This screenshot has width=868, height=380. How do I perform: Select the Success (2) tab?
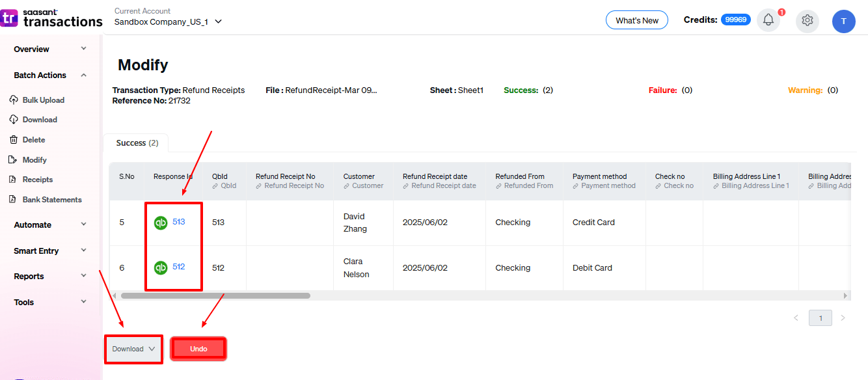(137, 143)
